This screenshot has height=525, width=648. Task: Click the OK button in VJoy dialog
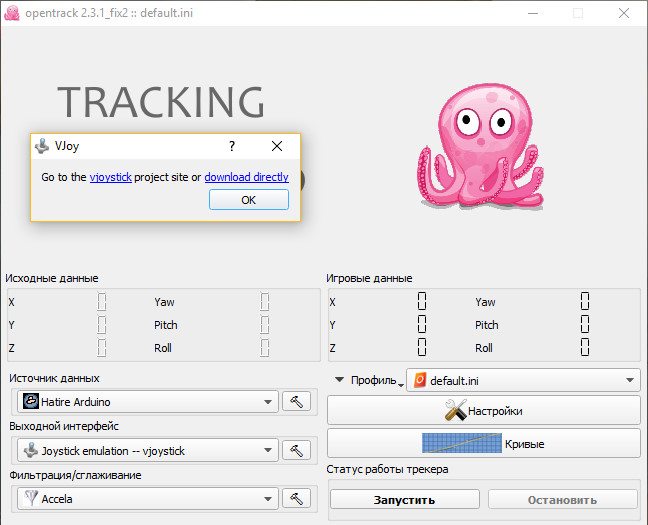pyautogui.click(x=249, y=200)
